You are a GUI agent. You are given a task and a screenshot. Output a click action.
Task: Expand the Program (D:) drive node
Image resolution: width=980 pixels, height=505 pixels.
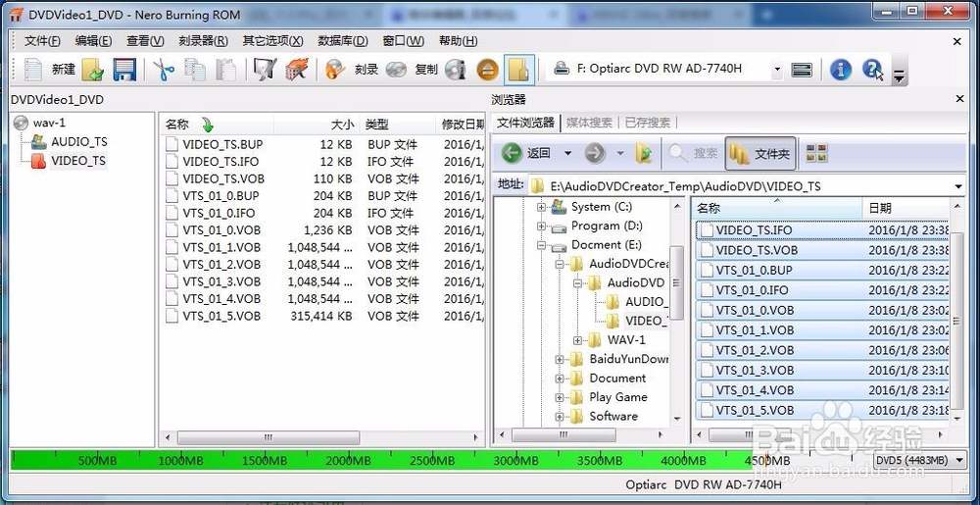[542, 227]
